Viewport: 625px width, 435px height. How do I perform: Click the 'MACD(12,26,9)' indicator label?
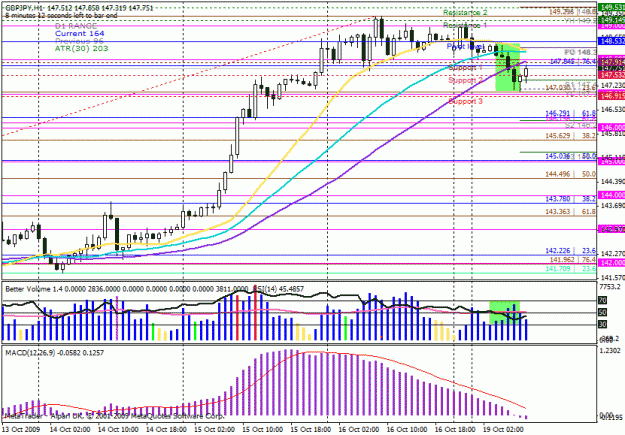30,353
